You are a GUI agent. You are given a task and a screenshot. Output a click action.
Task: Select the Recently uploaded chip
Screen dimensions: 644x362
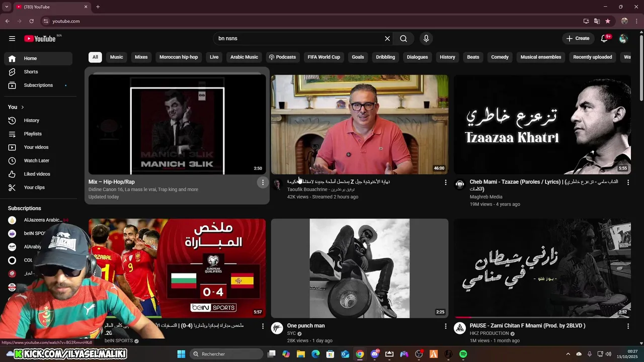[593, 57]
